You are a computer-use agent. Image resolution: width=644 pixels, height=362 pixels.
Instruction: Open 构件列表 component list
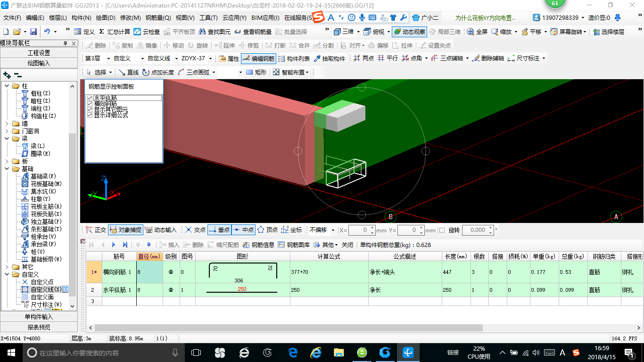tap(294, 58)
